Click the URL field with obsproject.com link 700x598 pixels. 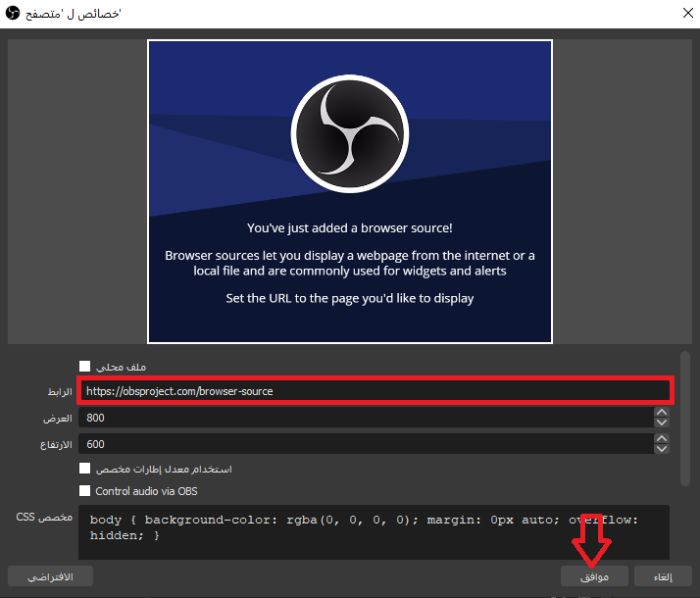click(375, 391)
